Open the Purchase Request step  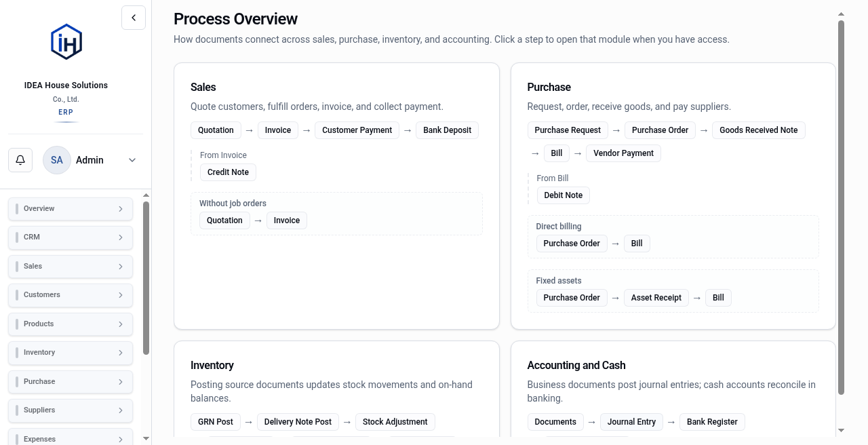568,130
